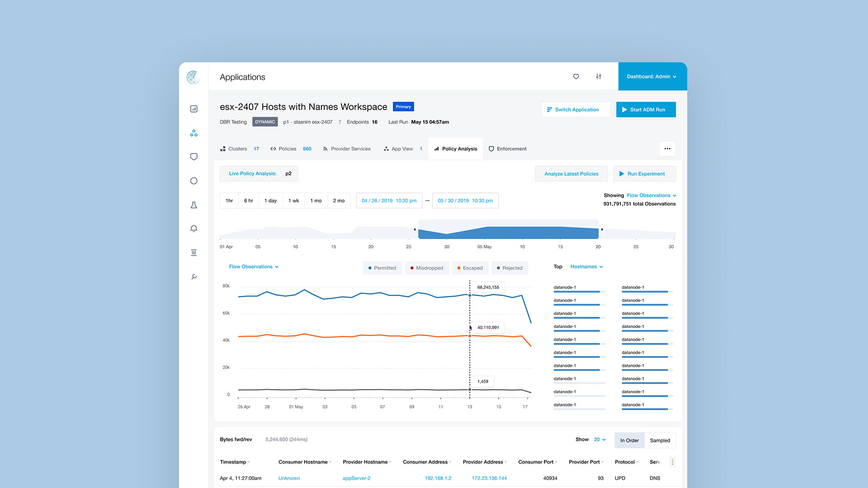Viewport: 868px width, 488px height.
Task: Open the bell alerts icon in sidebar
Action: point(193,229)
